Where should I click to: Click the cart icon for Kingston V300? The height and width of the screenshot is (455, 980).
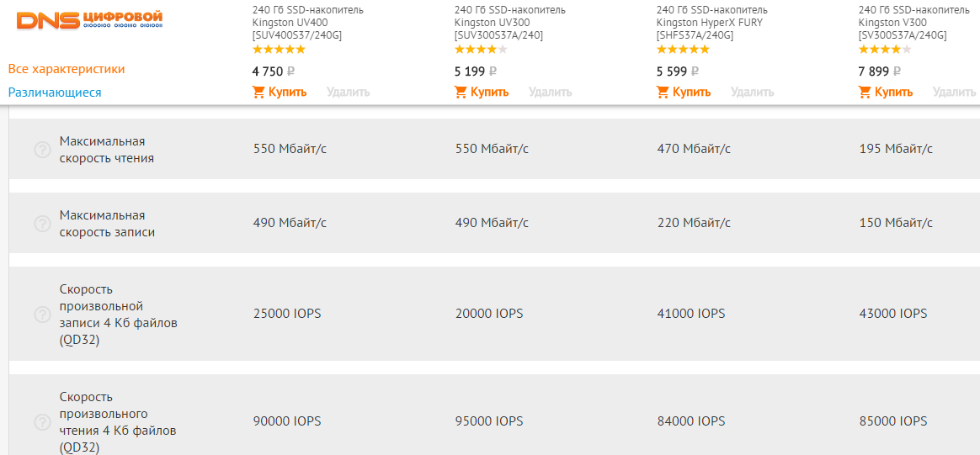tap(865, 93)
